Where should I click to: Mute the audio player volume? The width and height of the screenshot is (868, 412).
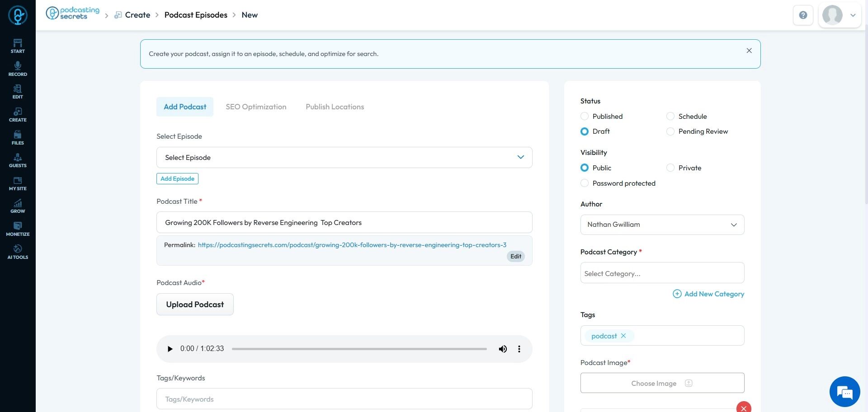point(503,349)
